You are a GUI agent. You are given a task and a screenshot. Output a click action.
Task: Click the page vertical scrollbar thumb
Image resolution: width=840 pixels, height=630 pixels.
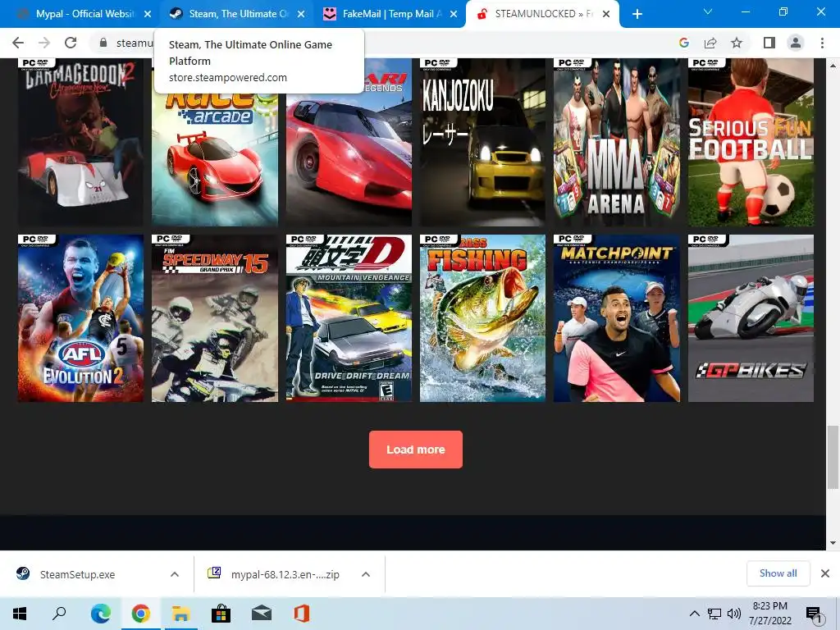click(x=833, y=456)
